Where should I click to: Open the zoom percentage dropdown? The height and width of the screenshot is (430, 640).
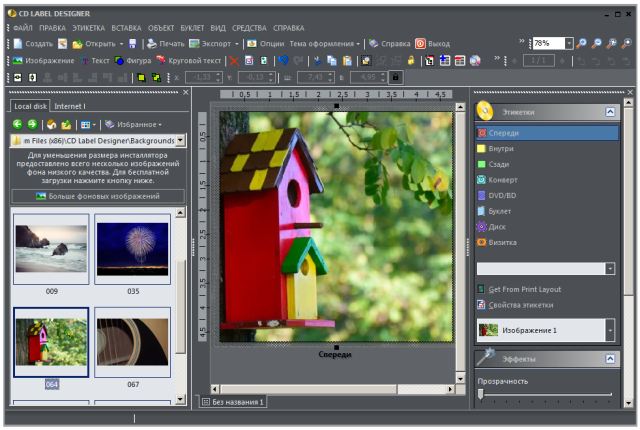[x=569, y=44]
